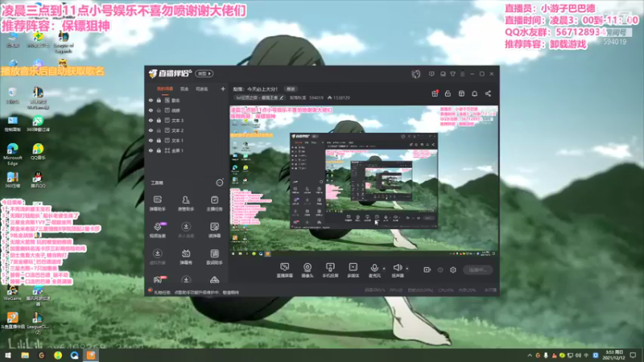Toggle the lock on the 文本 3 layer

[x=159, y=120]
